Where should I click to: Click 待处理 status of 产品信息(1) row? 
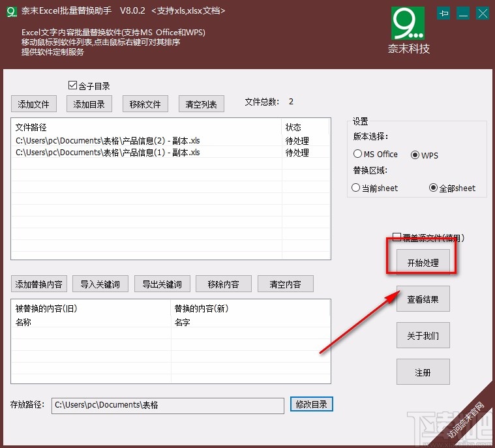(x=297, y=153)
